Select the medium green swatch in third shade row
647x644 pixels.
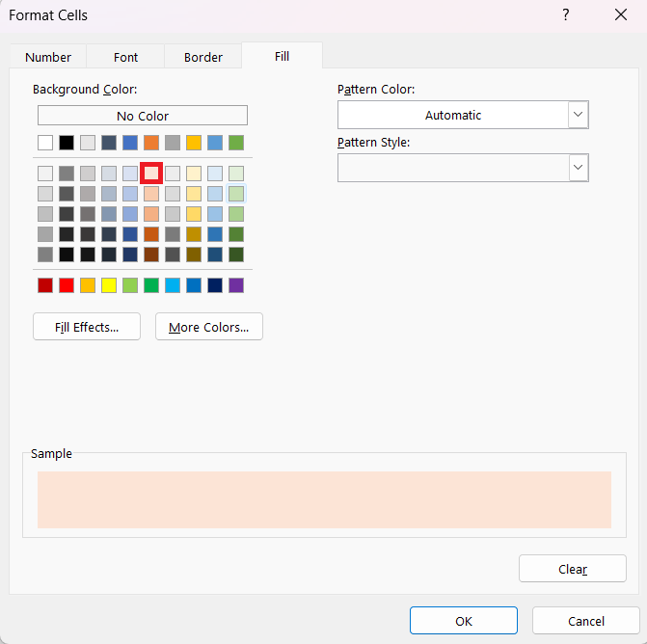coord(236,214)
